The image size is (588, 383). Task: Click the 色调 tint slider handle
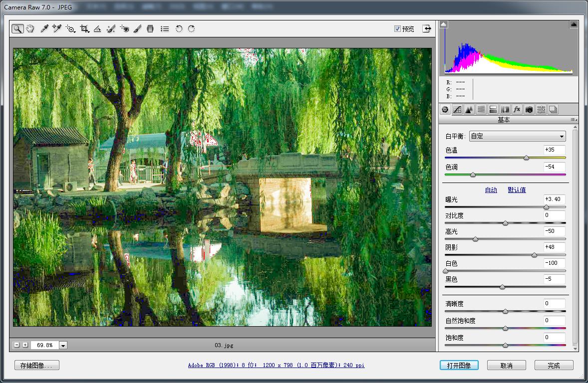tap(473, 175)
